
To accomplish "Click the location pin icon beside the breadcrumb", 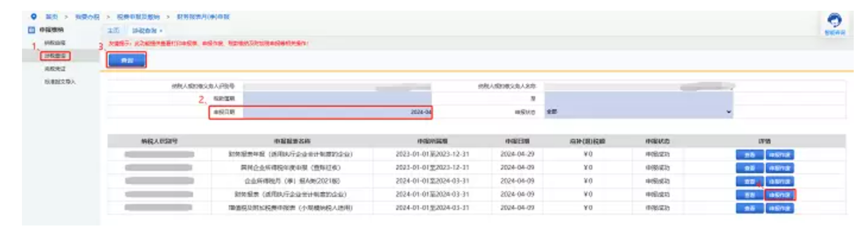I will coord(33,17).
